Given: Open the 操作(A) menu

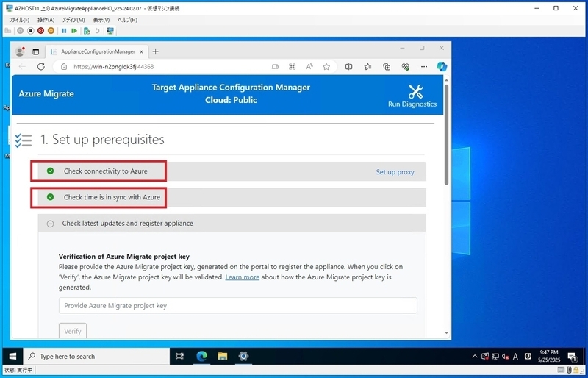Looking at the screenshot, I should point(46,20).
